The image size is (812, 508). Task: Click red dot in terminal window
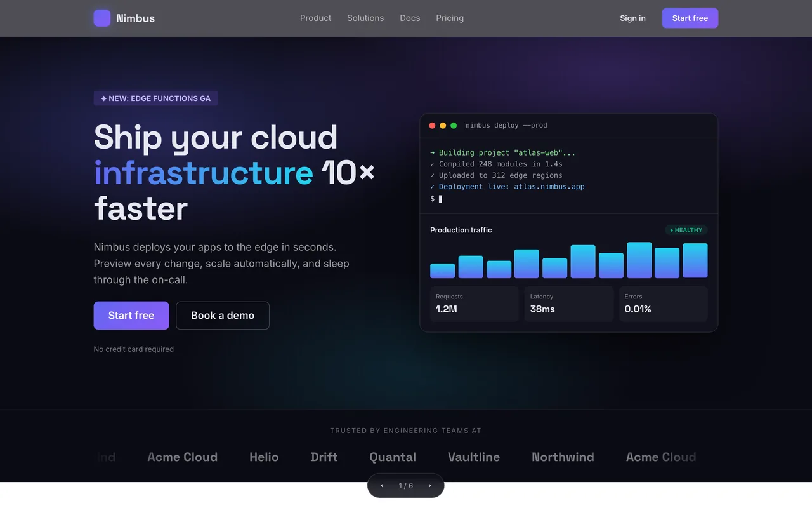(433, 126)
